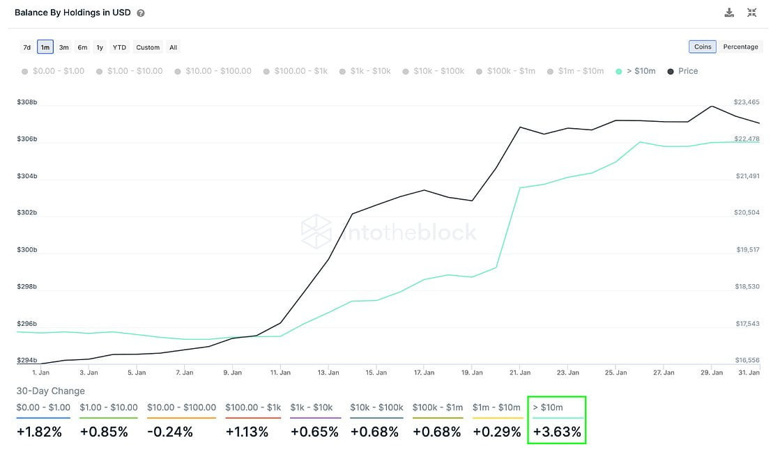Show All time data
This screenshot has height=454, width=780.
(x=173, y=47)
